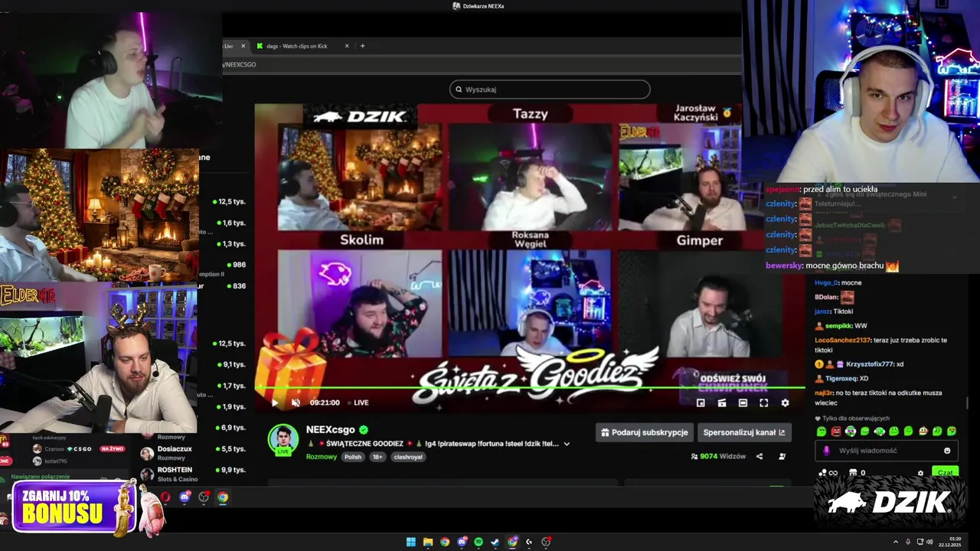Click the user icon beside the share icon

pyautogui.click(x=782, y=456)
